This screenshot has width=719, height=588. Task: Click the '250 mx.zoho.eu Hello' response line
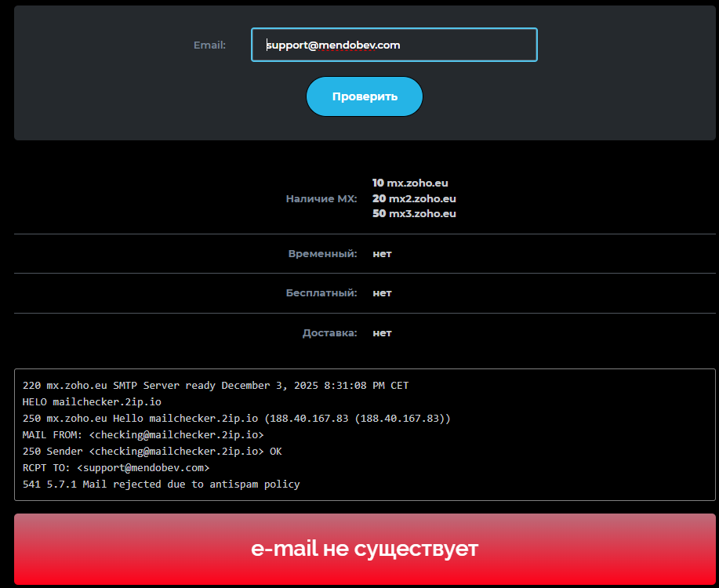point(237,419)
